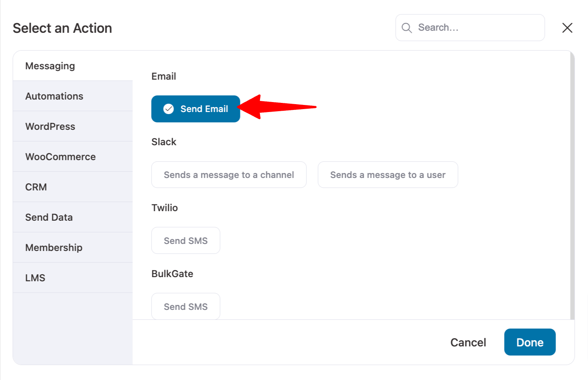Open the CRM category
Viewport: 588px width, 380px height.
(x=73, y=187)
